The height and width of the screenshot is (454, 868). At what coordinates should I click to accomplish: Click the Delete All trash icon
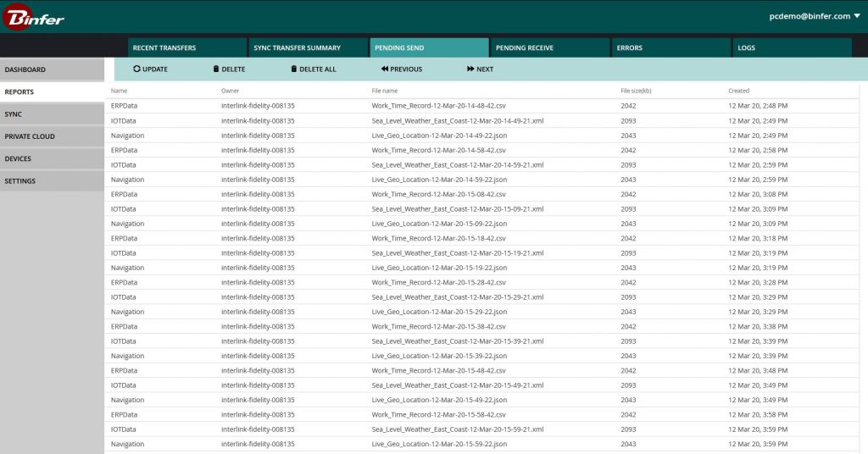tap(293, 69)
